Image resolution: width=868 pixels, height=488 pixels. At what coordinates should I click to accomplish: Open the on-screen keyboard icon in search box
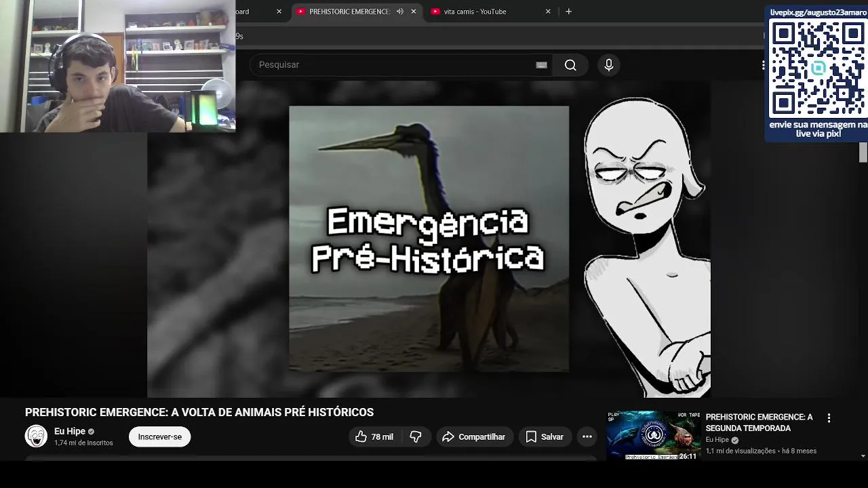click(x=541, y=65)
